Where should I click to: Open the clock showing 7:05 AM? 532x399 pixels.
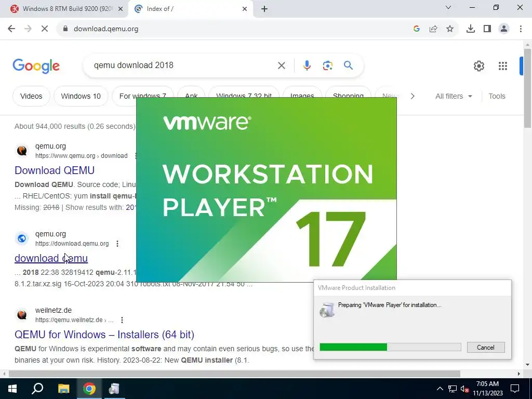coord(487,389)
